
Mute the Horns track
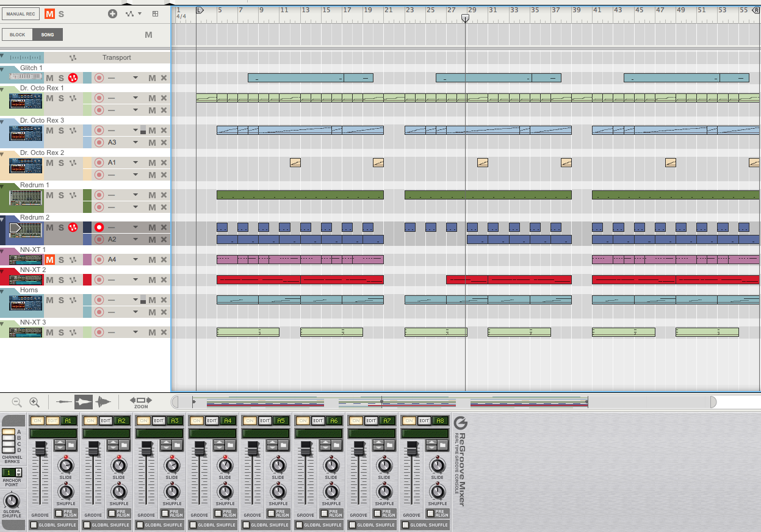(50, 300)
